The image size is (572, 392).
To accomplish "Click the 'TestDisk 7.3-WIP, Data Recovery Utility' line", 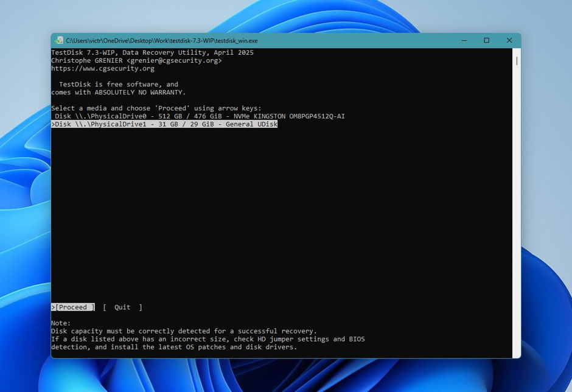I will tap(153, 52).
